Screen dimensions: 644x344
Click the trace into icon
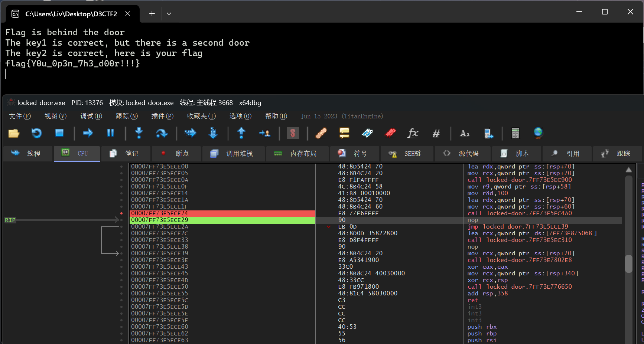pyautogui.click(x=190, y=133)
